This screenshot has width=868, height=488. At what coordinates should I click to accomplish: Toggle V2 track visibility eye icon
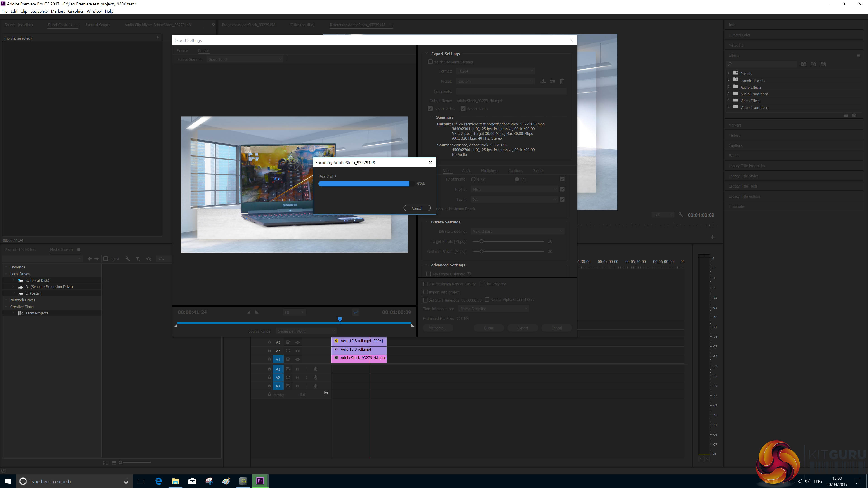click(297, 351)
